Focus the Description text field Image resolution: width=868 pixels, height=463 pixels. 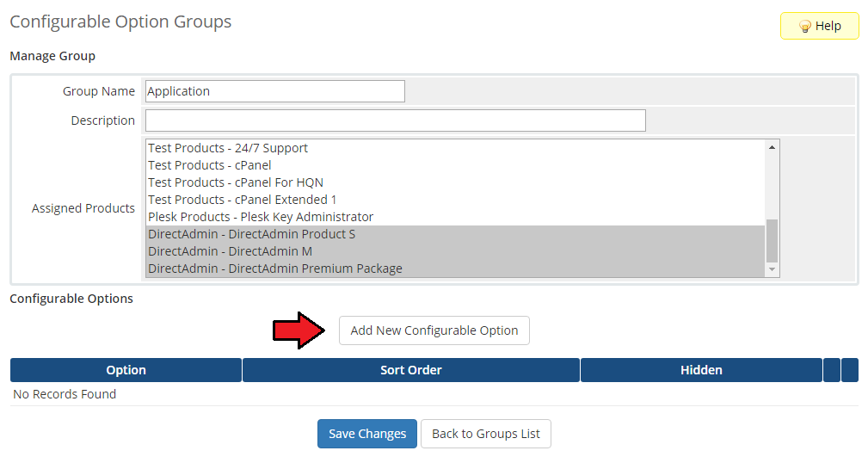click(395, 120)
